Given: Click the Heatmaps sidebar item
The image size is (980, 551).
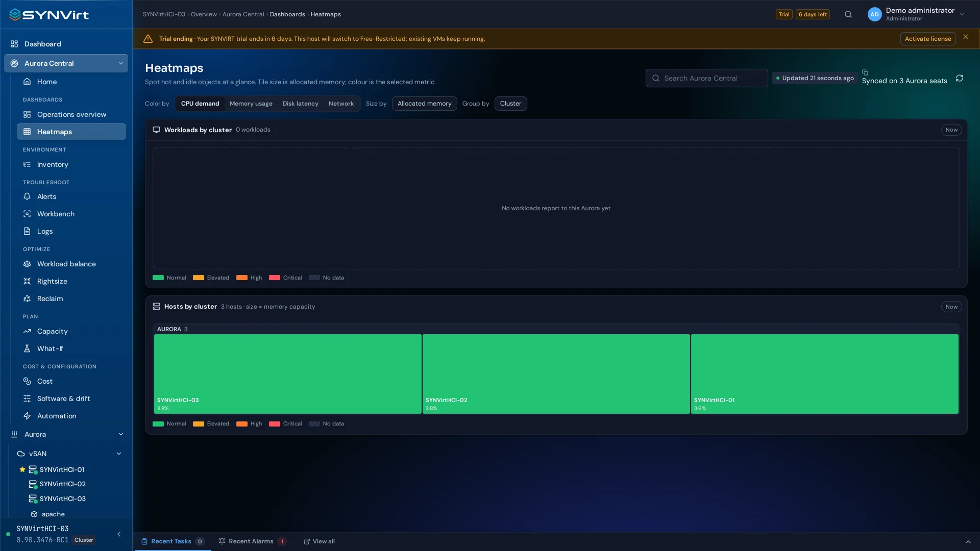Looking at the screenshot, I should 71,132.
